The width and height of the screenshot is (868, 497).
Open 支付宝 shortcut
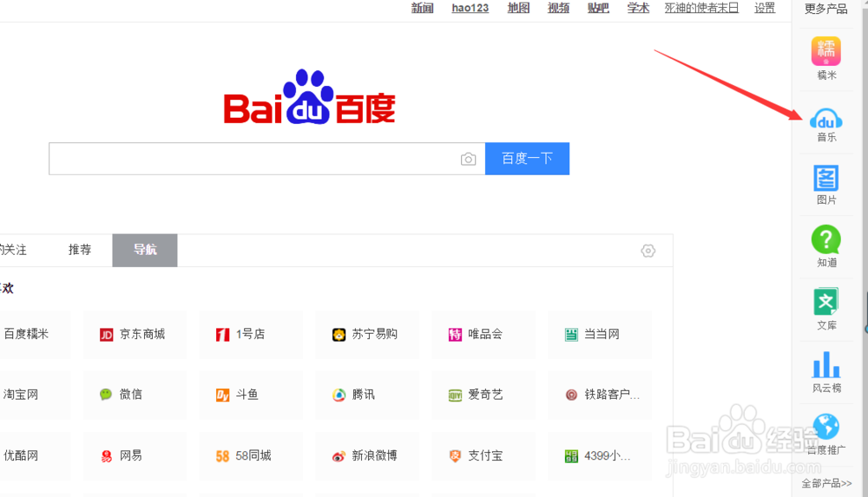tap(483, 456)
